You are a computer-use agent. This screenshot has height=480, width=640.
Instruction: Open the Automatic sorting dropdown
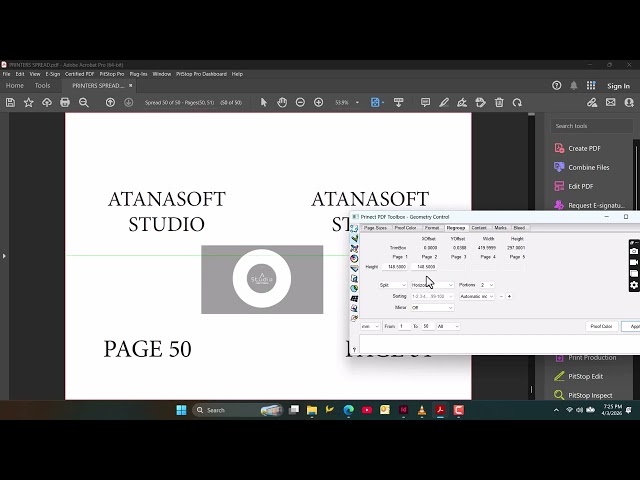(x=477, y=296)
